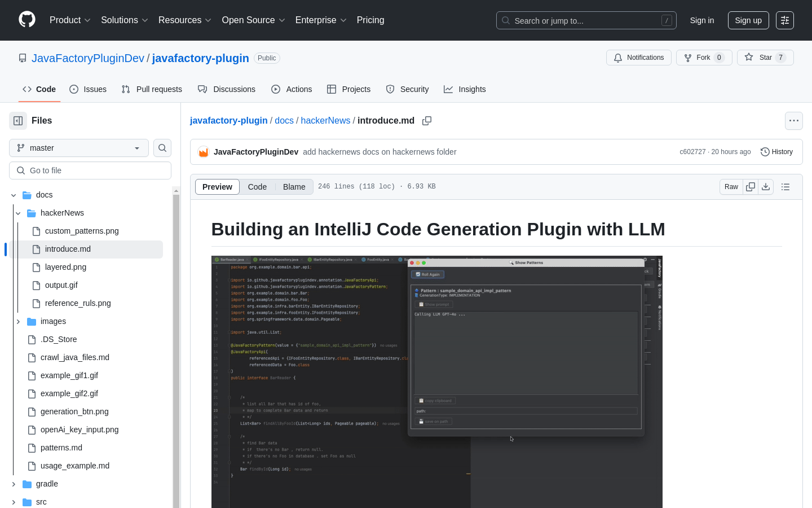Click the Notifications bell button
Screen dimensions: 812x508
(x=639, y=58)
